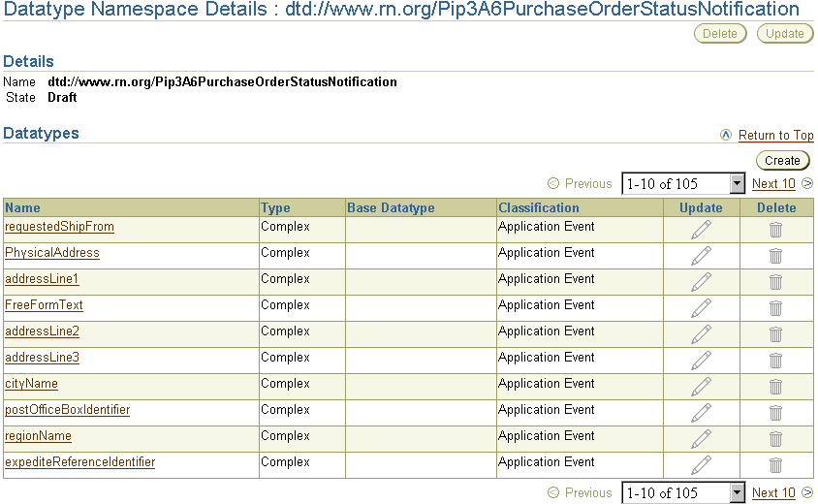Update cityName via its pencil icon
The width and height of the screenshot is (818, 504).
[701, 387]
